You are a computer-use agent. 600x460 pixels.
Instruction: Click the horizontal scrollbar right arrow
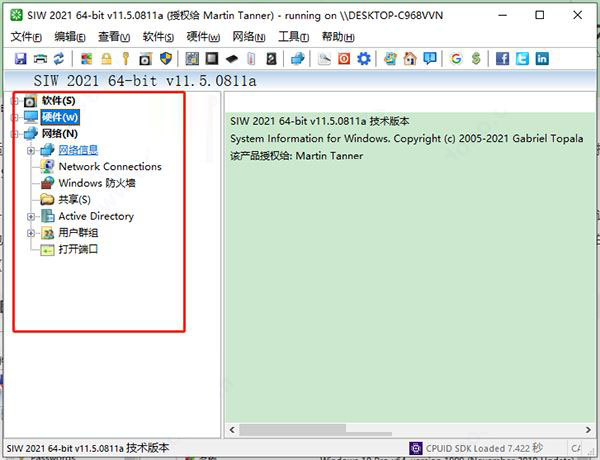pos(588,430)
